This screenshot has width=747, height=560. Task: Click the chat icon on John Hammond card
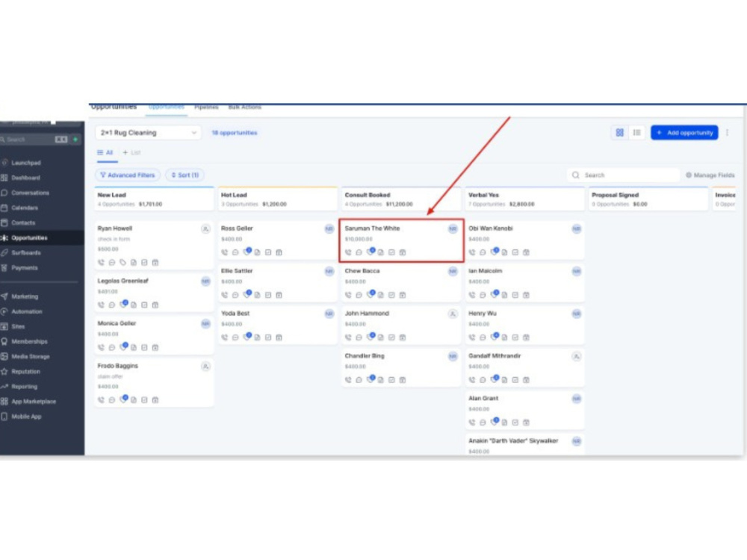click(359, 337)
